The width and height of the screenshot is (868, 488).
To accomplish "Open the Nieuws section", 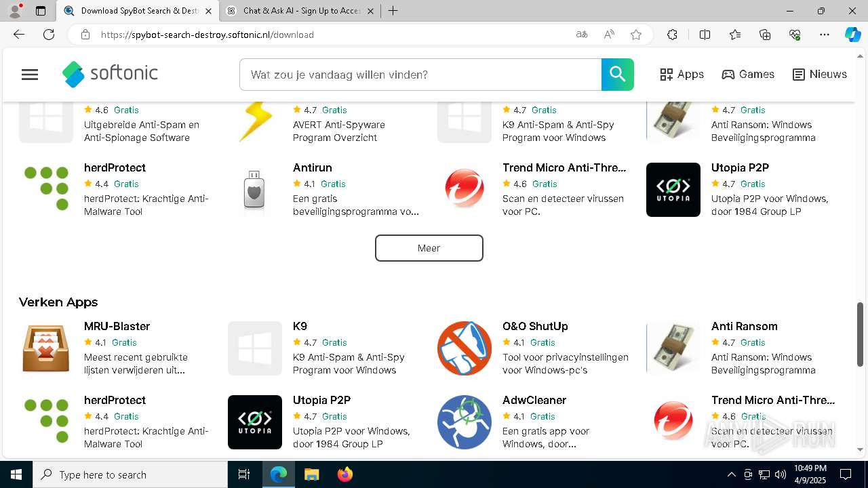I will pos(820,75).
